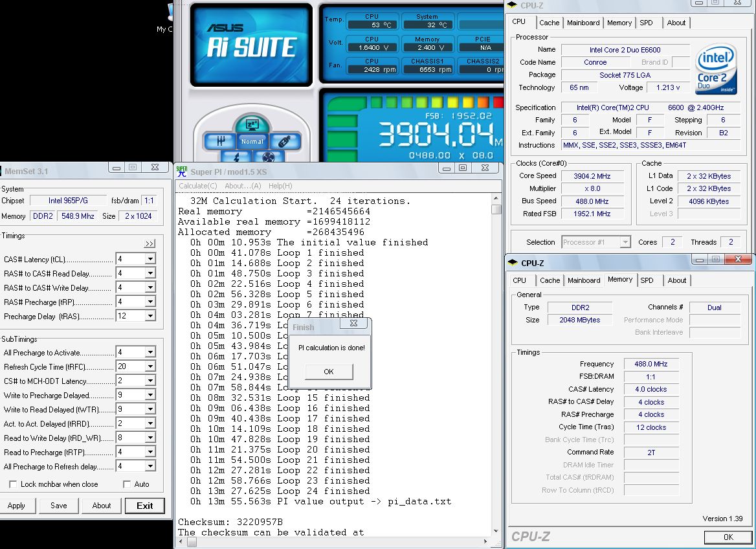Click OK in the PI calculation done dialog

point(329,372)
